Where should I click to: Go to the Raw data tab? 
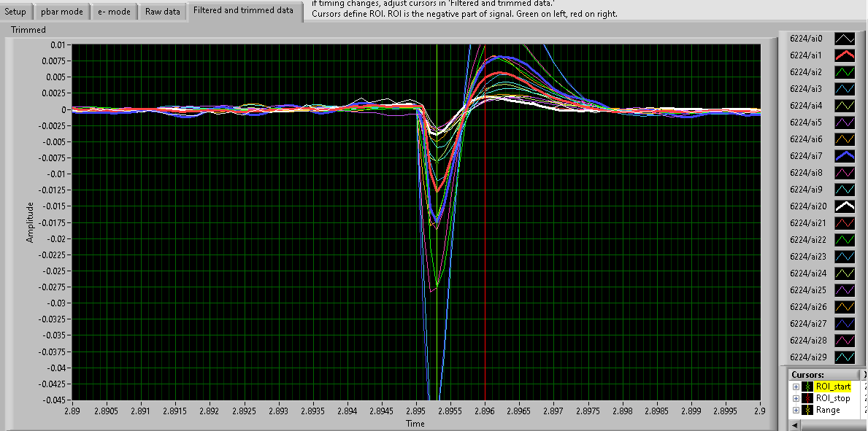(x=162, y=11)
